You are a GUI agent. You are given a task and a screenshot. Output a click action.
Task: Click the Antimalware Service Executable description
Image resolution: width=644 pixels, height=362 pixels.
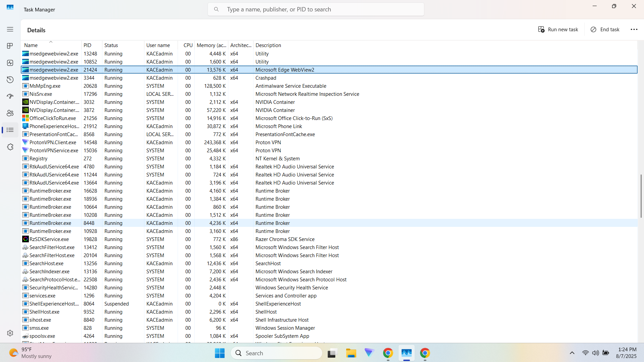(291, 86)
